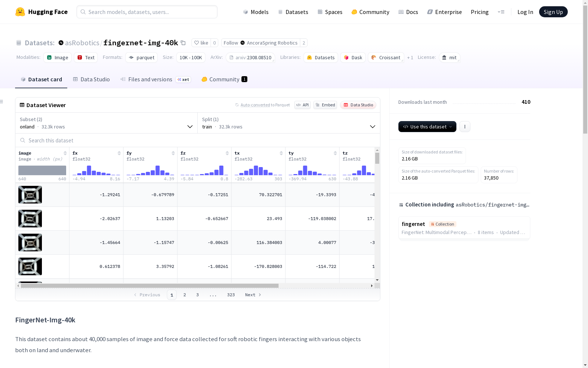588x368 pixels.
Task: Sort the fy column
Action: coord(173,153)
